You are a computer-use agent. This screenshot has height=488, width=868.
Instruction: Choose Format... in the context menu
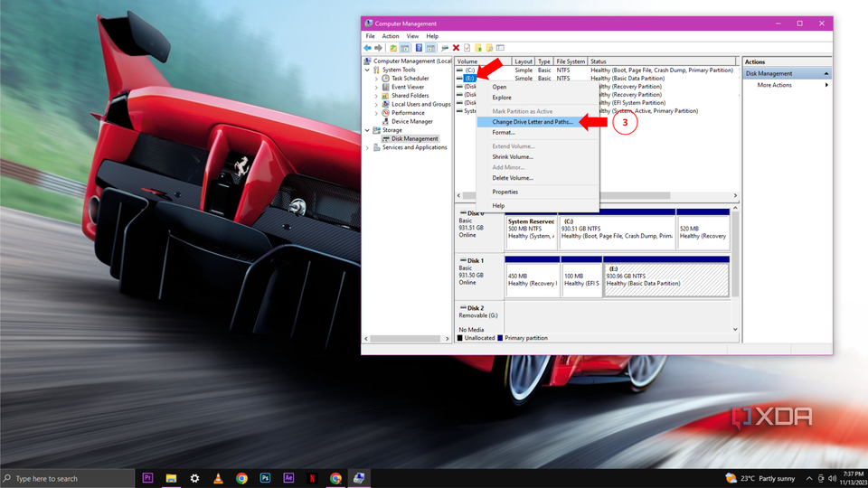[x=537, y=132]
